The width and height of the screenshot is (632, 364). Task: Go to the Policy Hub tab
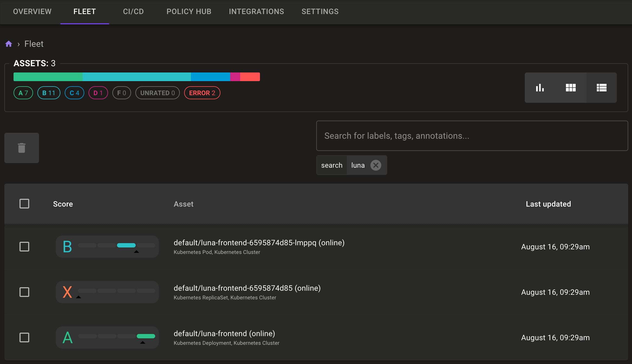[189, 12]
